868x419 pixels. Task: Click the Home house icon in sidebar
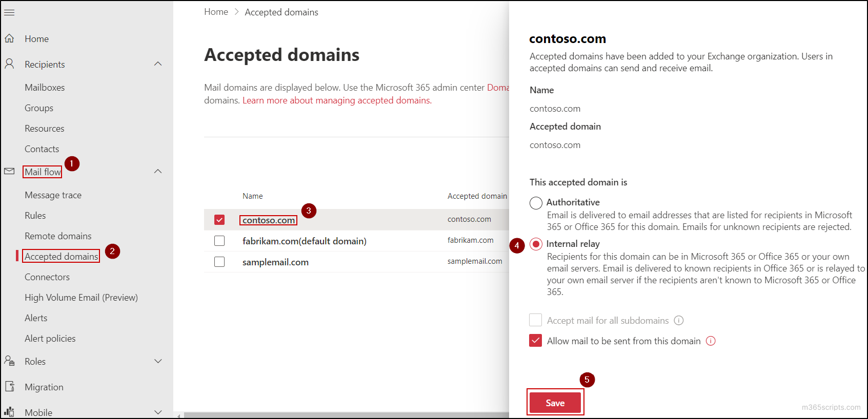pos(9,38)
